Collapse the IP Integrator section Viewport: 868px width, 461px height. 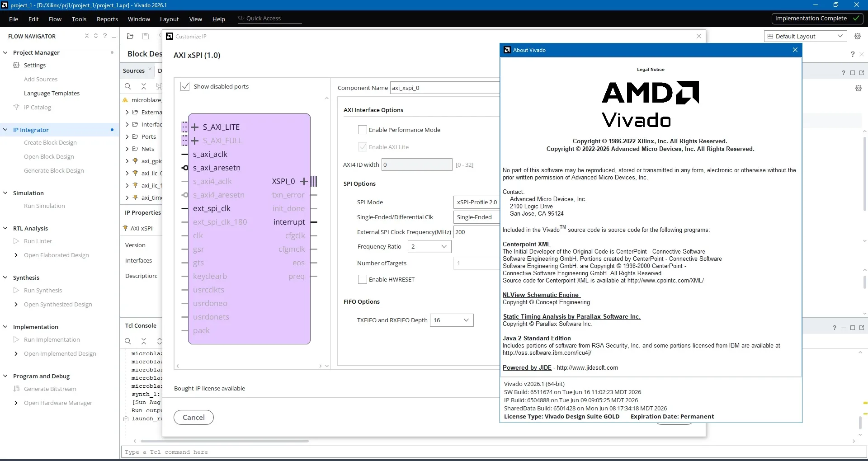pos(5,130)
